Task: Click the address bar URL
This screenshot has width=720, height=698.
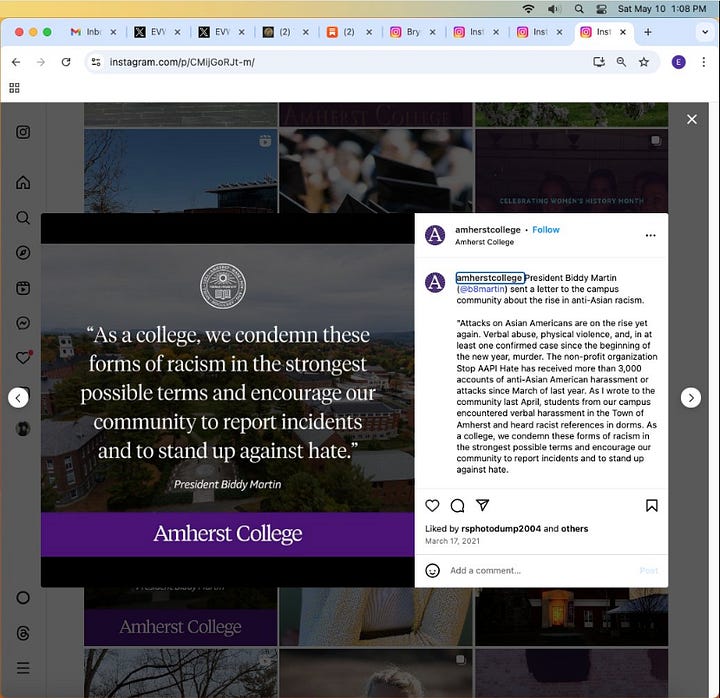Action: coord(182,62)
